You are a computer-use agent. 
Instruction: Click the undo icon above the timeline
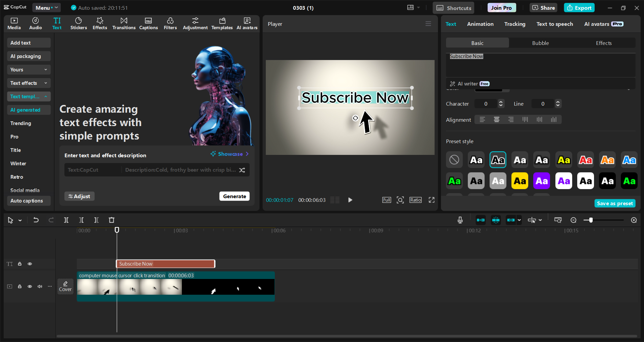36,220
